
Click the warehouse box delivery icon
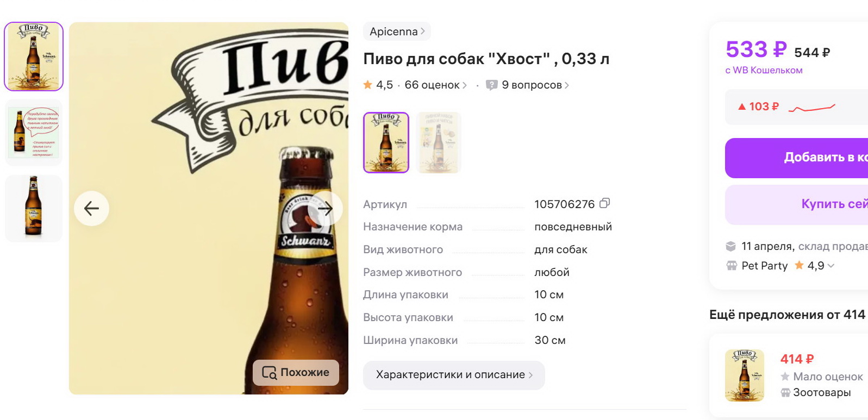(x=731, y=246)
